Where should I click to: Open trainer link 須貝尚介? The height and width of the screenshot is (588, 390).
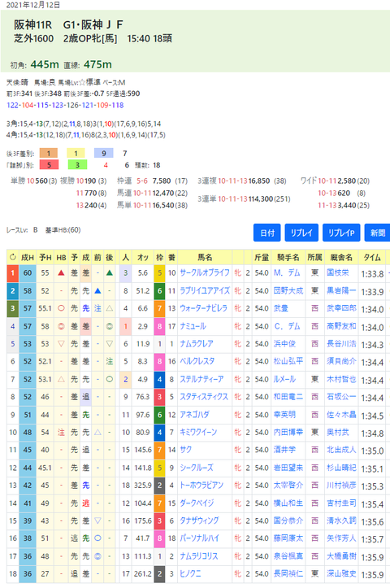coord(341,361)
